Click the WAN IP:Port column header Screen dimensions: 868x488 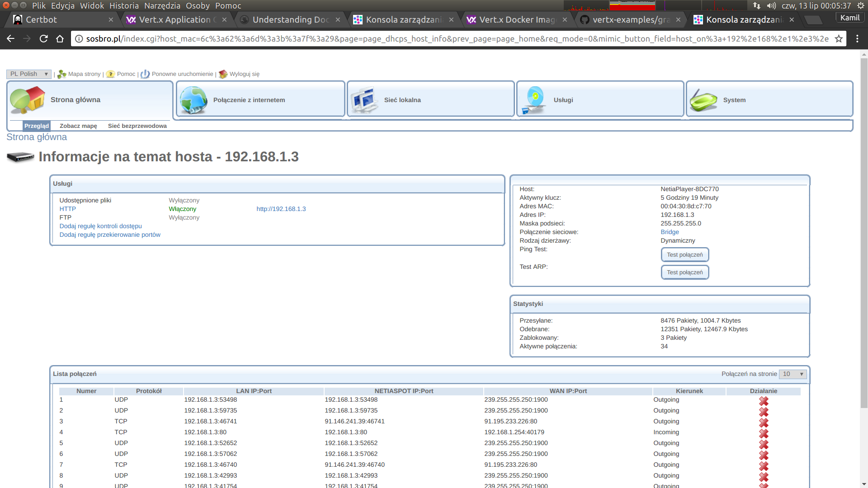point(568,391)
